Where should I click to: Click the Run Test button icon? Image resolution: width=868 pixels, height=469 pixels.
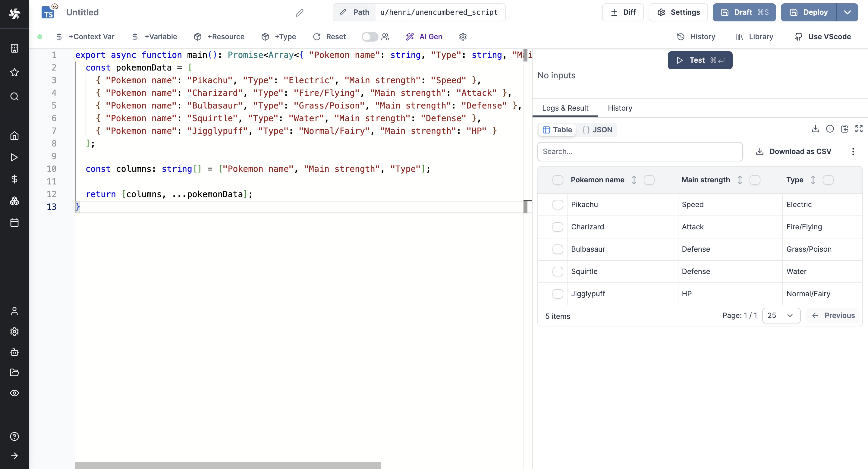click(680, 60)
